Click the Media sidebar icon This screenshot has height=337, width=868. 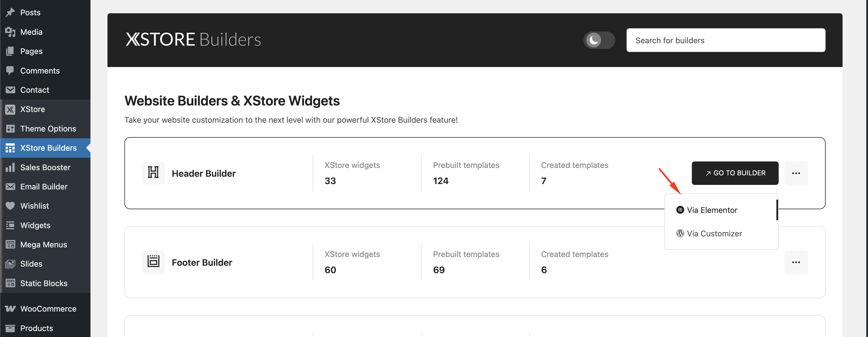pyautogui.click(x=10, y=32)
